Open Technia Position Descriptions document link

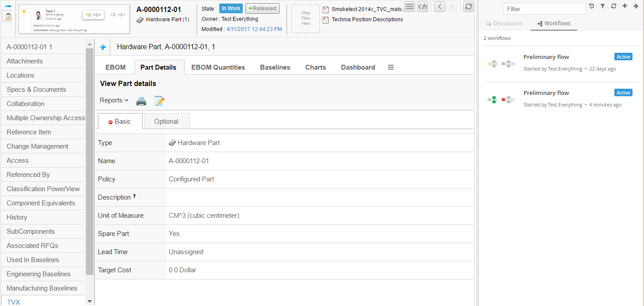coord(367,20)
